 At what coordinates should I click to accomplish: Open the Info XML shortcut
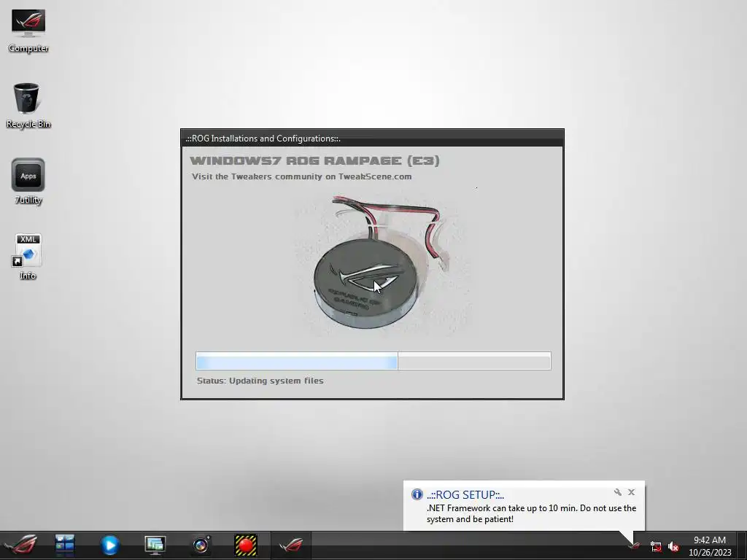click(x=28, y=257)
